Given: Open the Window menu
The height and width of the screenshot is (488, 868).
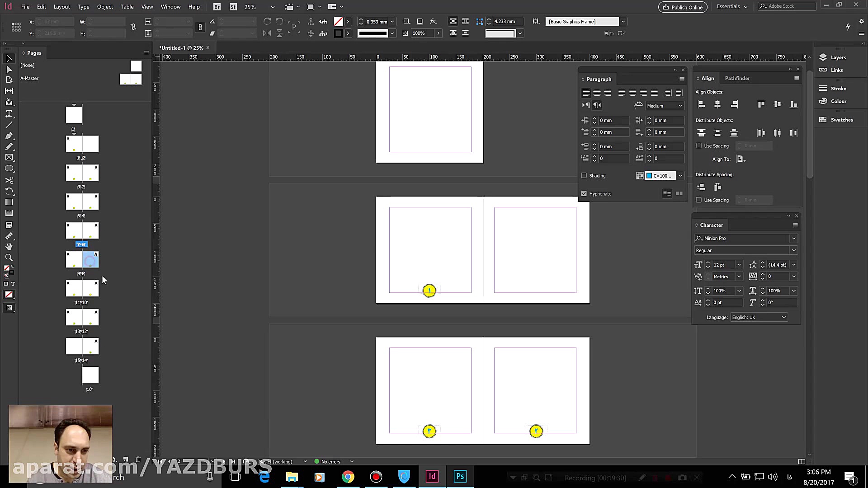Looking at the screenshot, I should tap(170, 6).
